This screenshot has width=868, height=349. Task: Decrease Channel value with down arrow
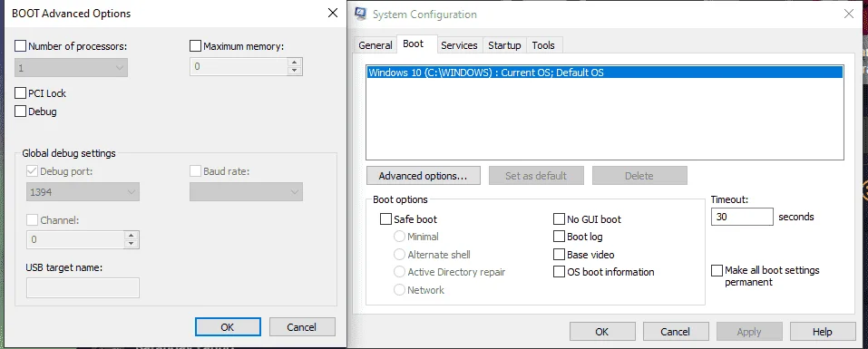132,244
